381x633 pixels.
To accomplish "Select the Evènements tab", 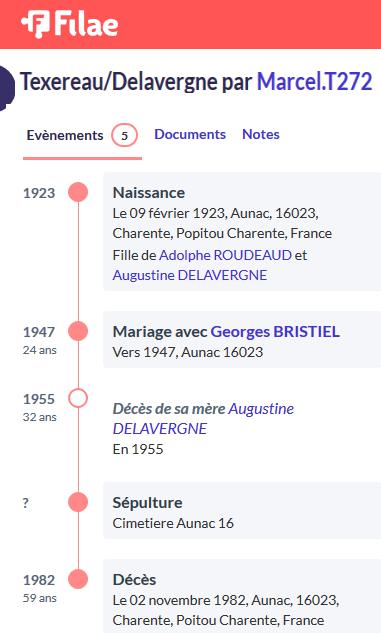I will 65,135.
